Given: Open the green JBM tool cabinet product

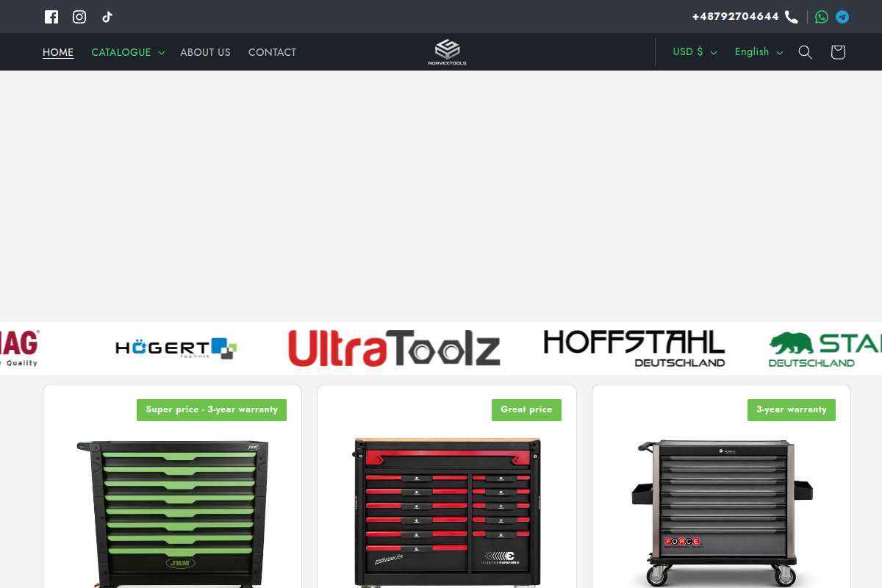Looking at the screenshot, I should pyautogui.click(x=173, y=512).
